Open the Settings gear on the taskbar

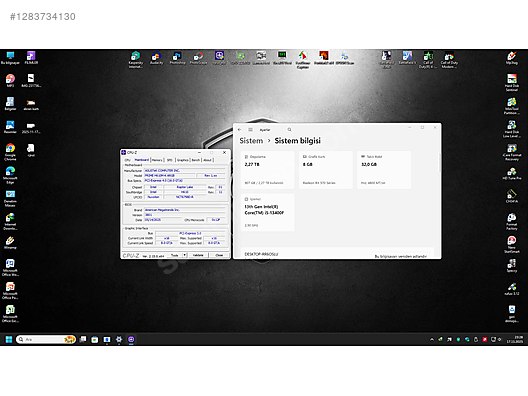tap(119, 339)
